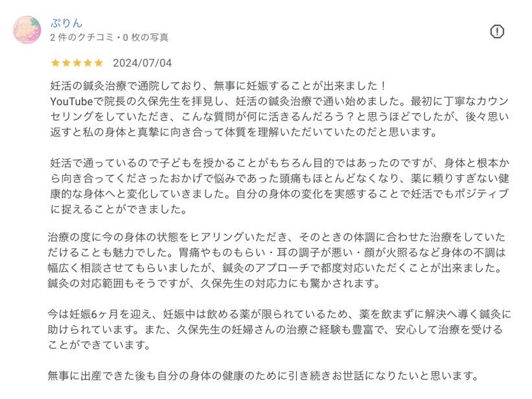
Task: Click the word 'YouTube' in the review
Action: pyautogui.click(x=71, y=101)
